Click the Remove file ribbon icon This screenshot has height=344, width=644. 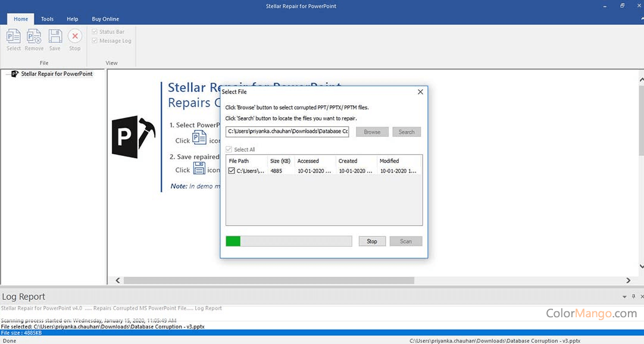(x=34, y=39)
